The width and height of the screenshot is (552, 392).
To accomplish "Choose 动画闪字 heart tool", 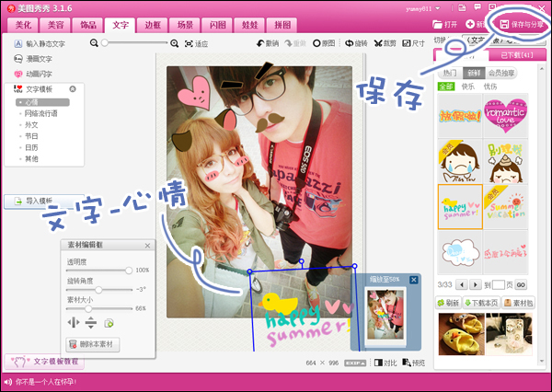I will 33,74.
